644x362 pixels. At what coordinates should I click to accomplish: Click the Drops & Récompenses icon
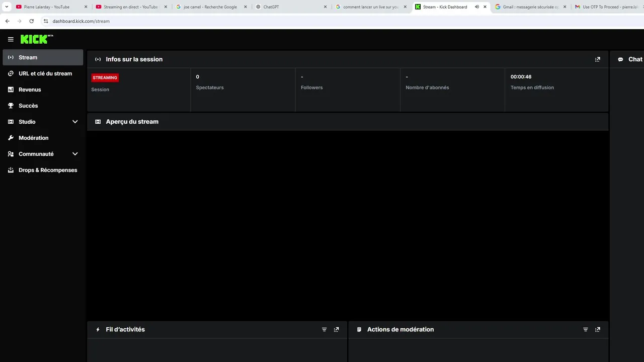11,170
